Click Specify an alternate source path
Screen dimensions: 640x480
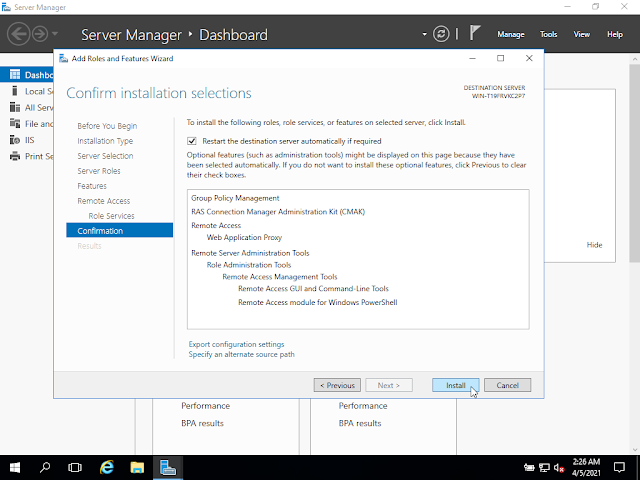point(241,354)
